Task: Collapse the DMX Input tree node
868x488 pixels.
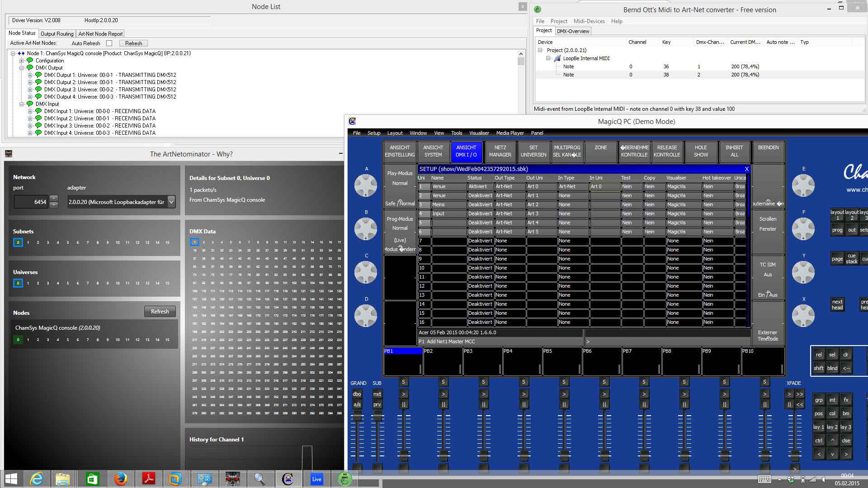Action: point(21,104)
